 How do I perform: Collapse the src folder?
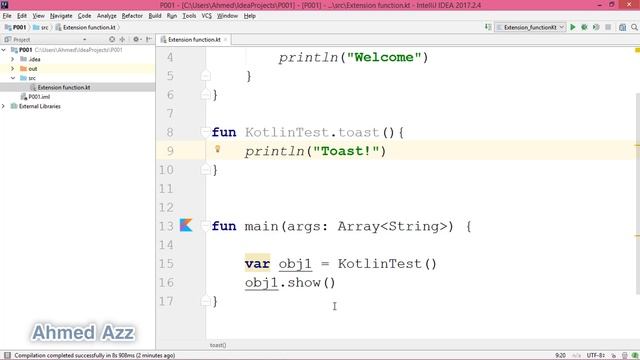[x=13, y=78]
